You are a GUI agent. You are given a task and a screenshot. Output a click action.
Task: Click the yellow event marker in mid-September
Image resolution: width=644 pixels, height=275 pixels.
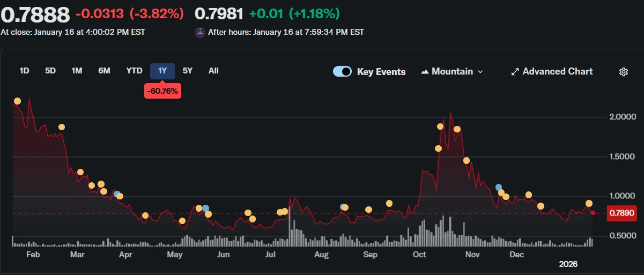[389, 203]
